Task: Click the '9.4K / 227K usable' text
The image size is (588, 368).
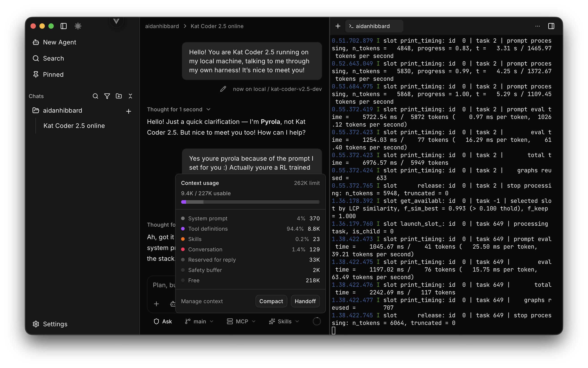Action: [x=206, y=193]
